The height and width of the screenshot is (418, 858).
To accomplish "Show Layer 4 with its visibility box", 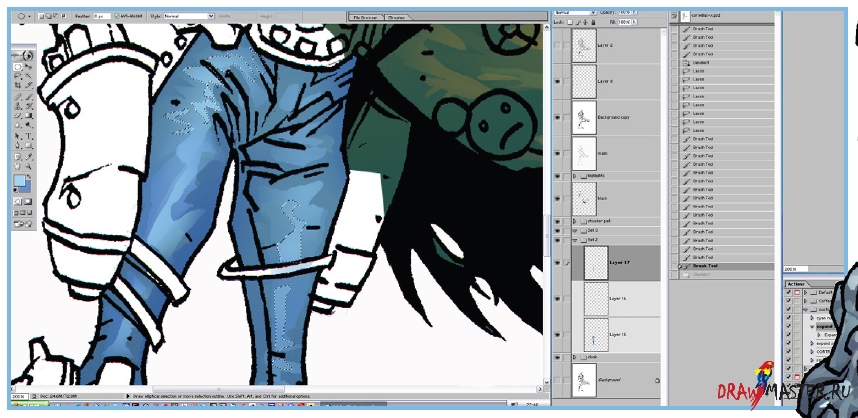I will (x=557, y=46).
